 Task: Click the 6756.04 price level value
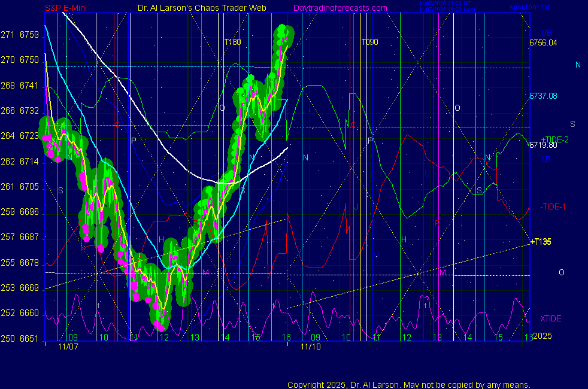point(543,42)
